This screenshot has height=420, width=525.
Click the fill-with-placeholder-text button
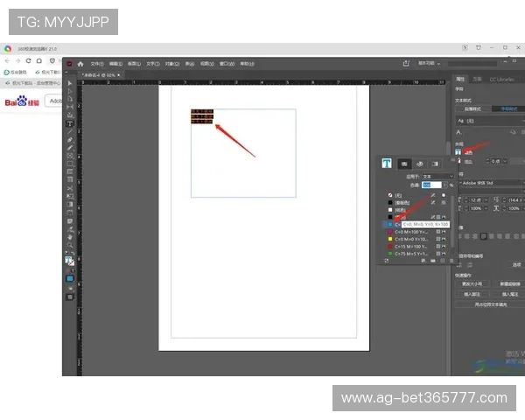490,304
